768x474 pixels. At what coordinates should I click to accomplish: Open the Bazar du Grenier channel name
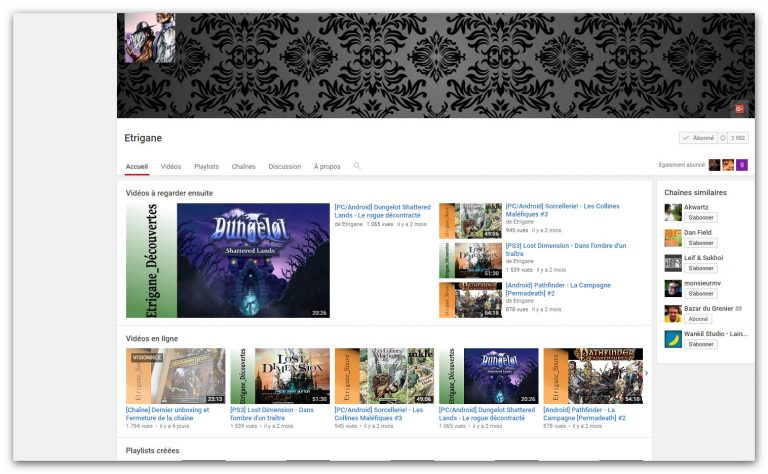[x=708, y=308]
